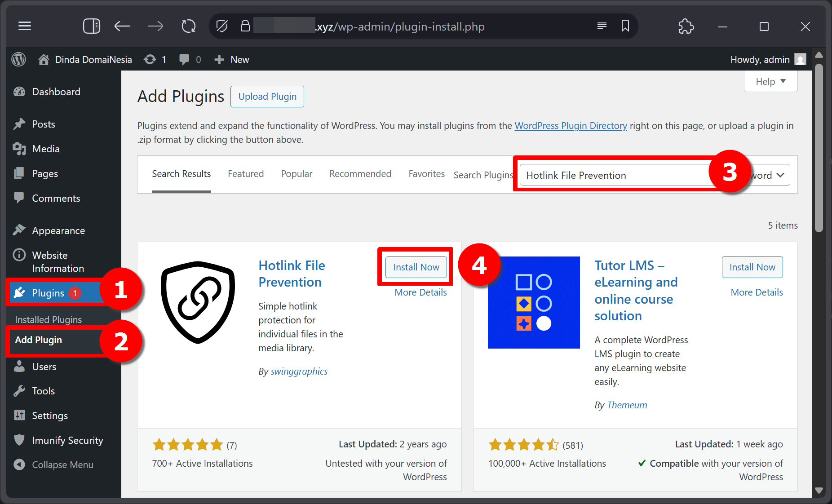Click the scrollbar up arrow
This screenshot has height=504, width=832.
pos(819,55)
